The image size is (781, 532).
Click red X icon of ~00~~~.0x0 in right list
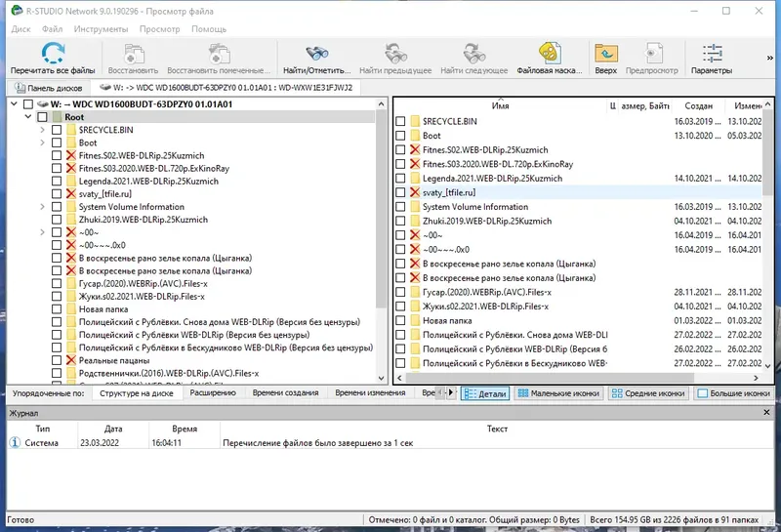pyautogui.click(x=415, y=250)
